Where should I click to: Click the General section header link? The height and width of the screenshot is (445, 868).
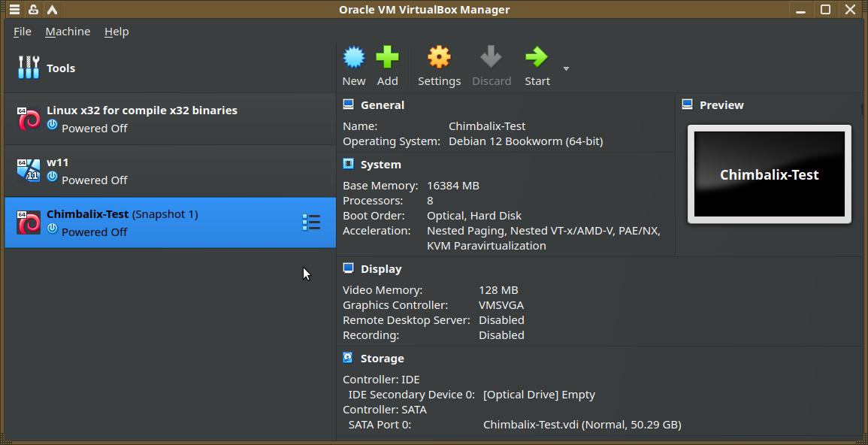(382, 105)
